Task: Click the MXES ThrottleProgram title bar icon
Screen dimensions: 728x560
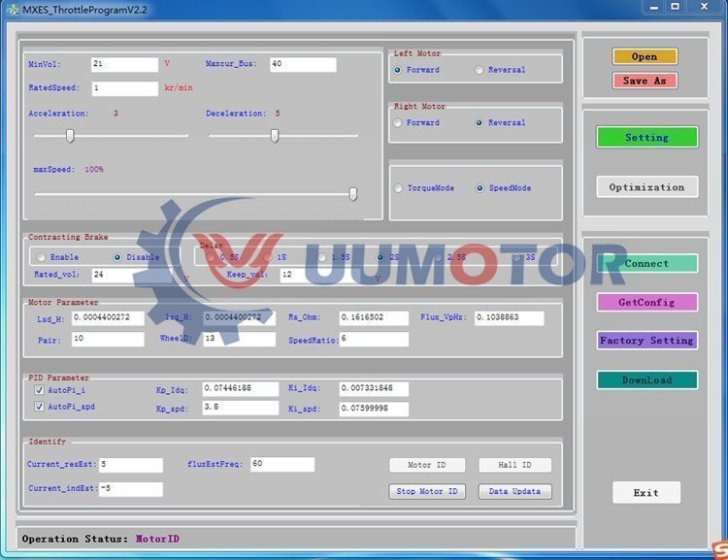Action: point(13,10)
